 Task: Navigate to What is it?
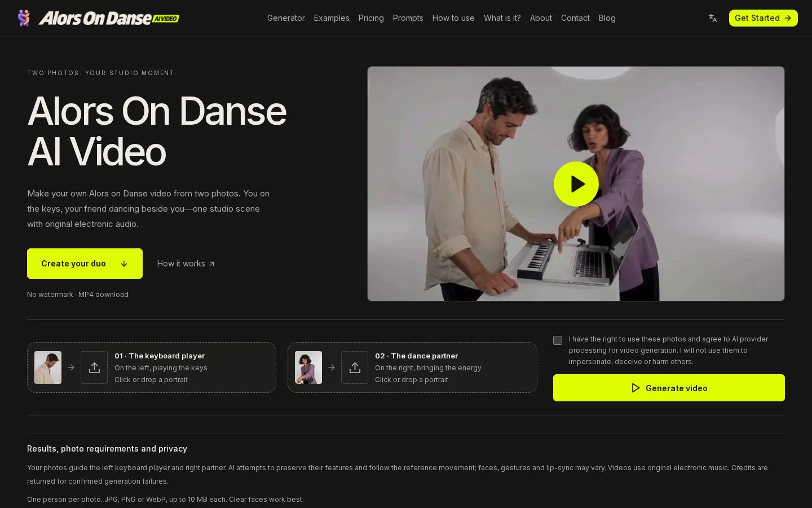[502, 18]
